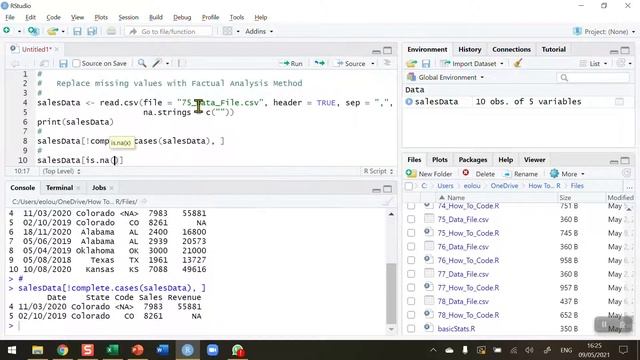
Task: Click the Run button
Action: click(291, 64)
